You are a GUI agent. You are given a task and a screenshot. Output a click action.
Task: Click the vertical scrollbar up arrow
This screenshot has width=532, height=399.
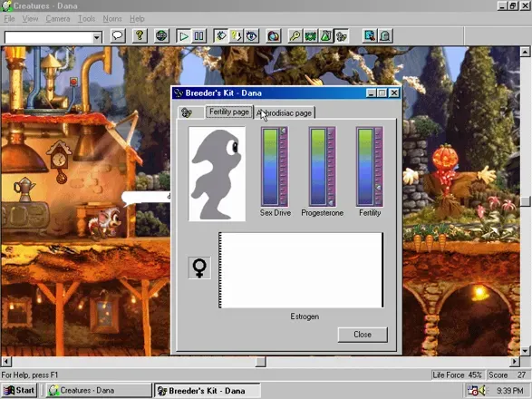click(x=525, y=52)
